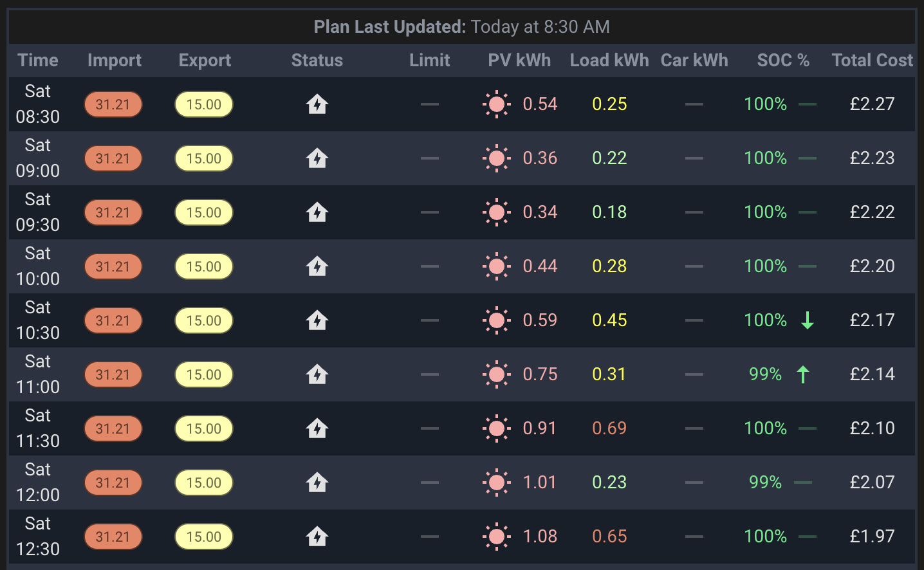Click the sun icon next to 0.91 PV

tap(497, 428)
